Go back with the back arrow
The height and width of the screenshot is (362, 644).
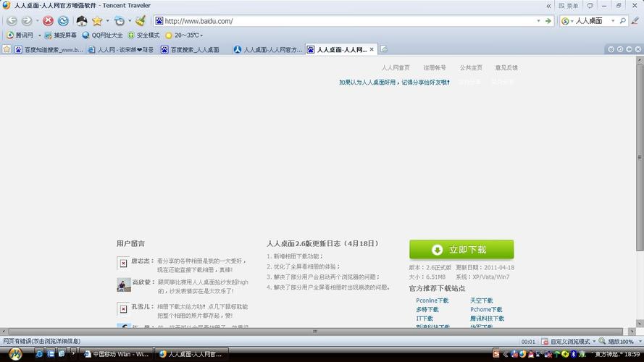point(12,20)
